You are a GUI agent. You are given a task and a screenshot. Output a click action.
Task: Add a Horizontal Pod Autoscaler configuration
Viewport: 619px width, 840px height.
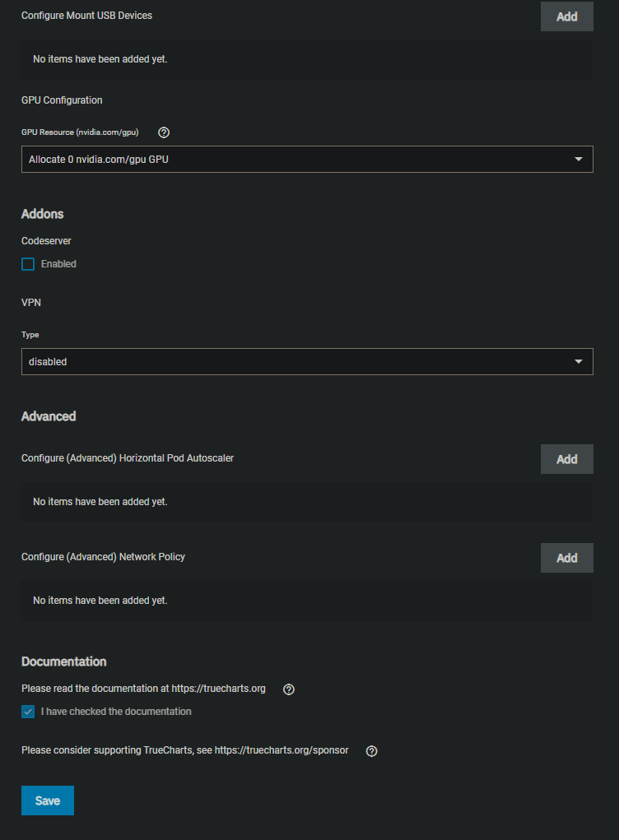566,459
